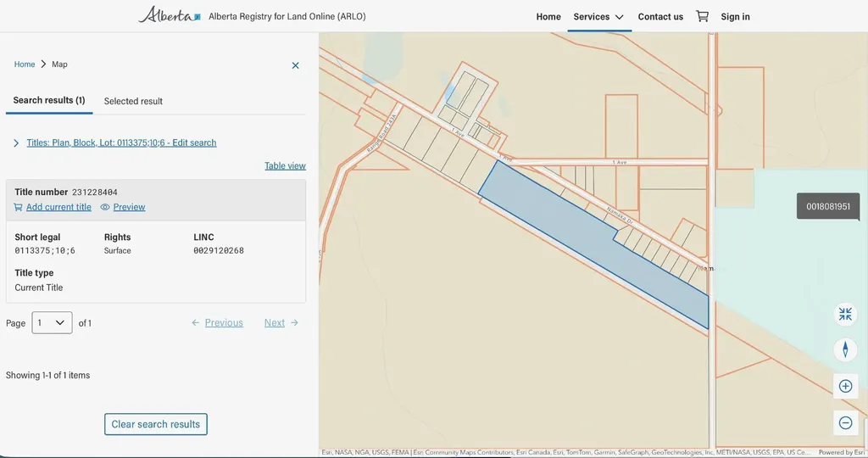868x458 pixels.
Task: Expand the Titles search criteria chevron
Action: click(x=16, y=142)
